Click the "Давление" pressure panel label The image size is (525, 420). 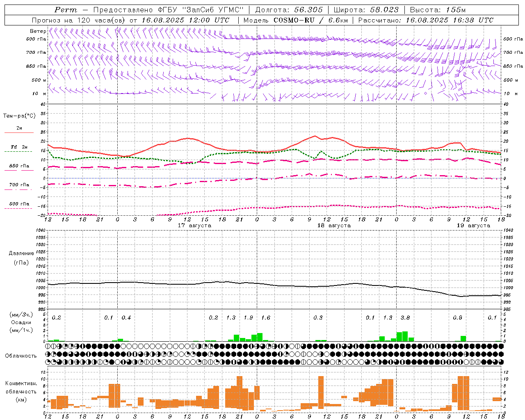(21, 253)
